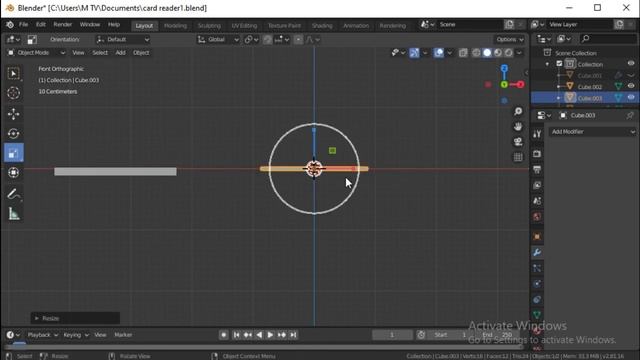Toggle viewport gizmos display
This screenshot has width=640, height=360.
[x=414, y=53]
